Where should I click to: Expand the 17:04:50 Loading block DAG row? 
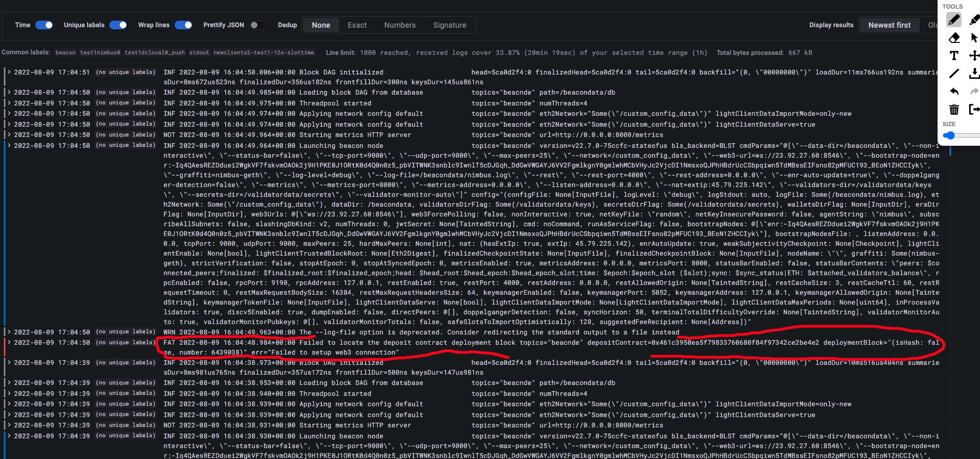[x=9, y=92]
